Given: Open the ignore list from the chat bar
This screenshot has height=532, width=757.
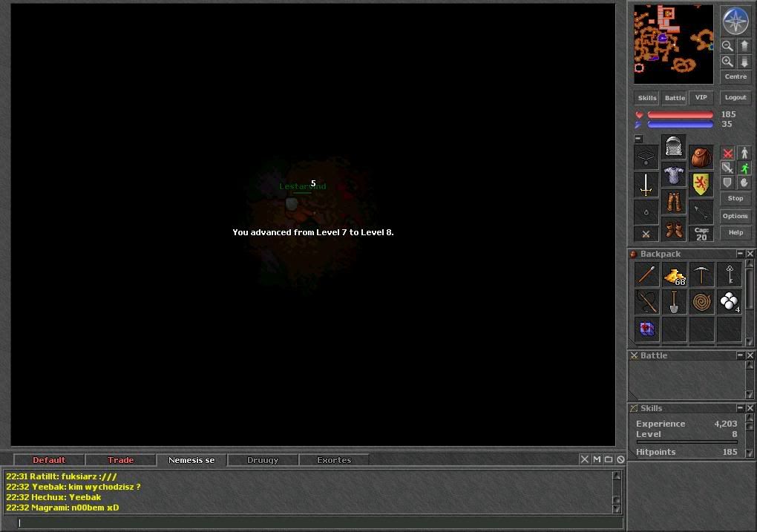Looking at the screenshot, I should pyautogui.click(x=620, y=459).
